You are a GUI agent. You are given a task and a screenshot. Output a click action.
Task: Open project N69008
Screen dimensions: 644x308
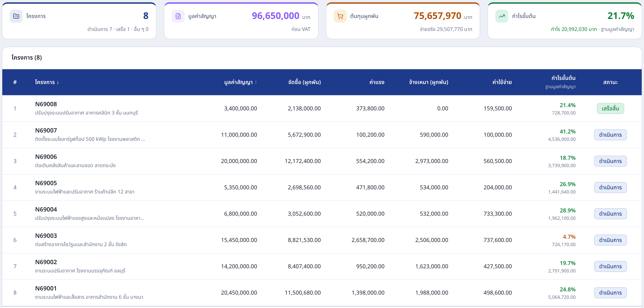click(x=46, y=104)
